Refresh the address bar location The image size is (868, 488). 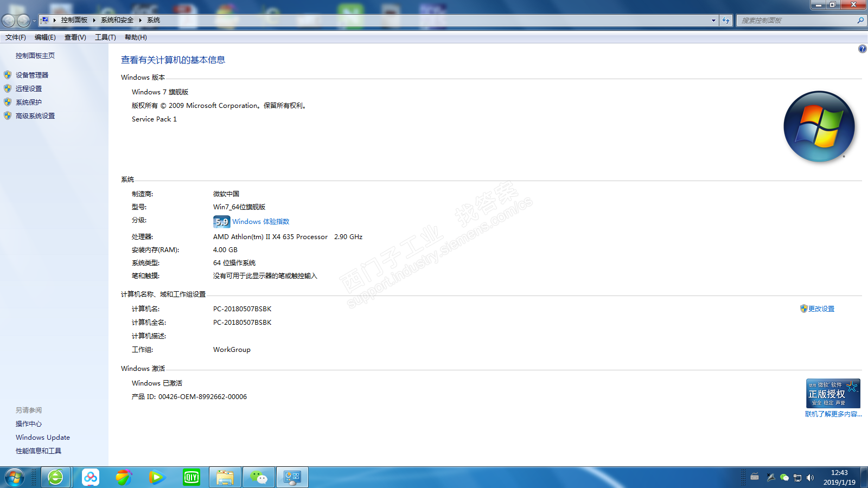coord(726,21)
